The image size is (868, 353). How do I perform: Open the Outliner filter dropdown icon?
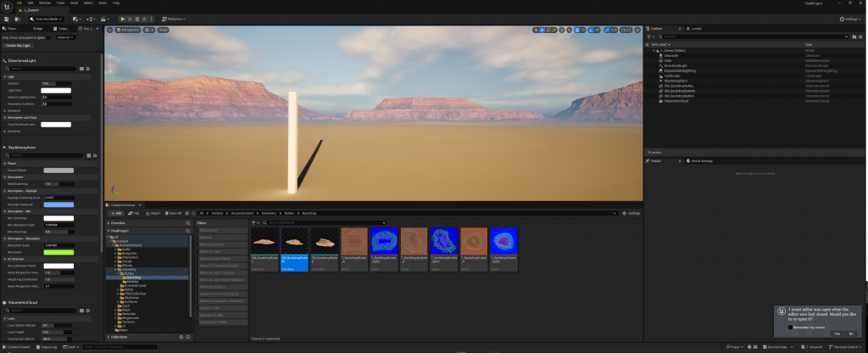click(650, 36)
